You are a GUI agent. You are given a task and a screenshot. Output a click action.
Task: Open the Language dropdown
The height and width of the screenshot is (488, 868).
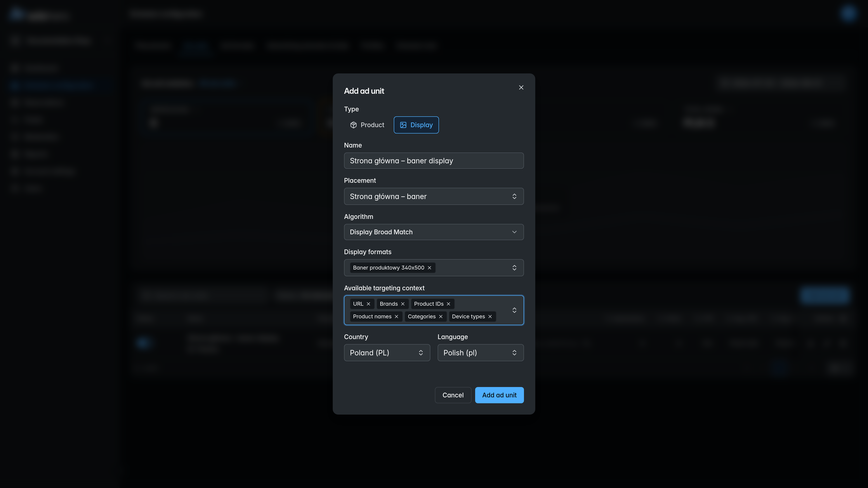tap(481, 353)
